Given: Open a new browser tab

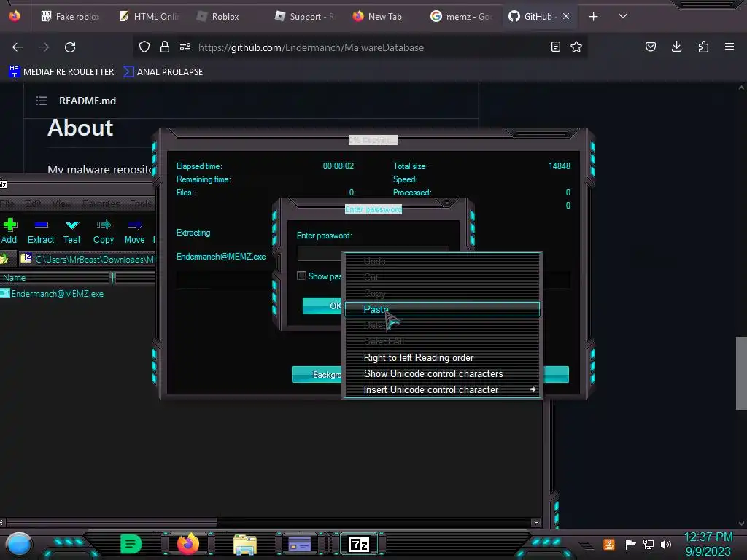Looking at the screenshot, I should (x=593, y=17).
